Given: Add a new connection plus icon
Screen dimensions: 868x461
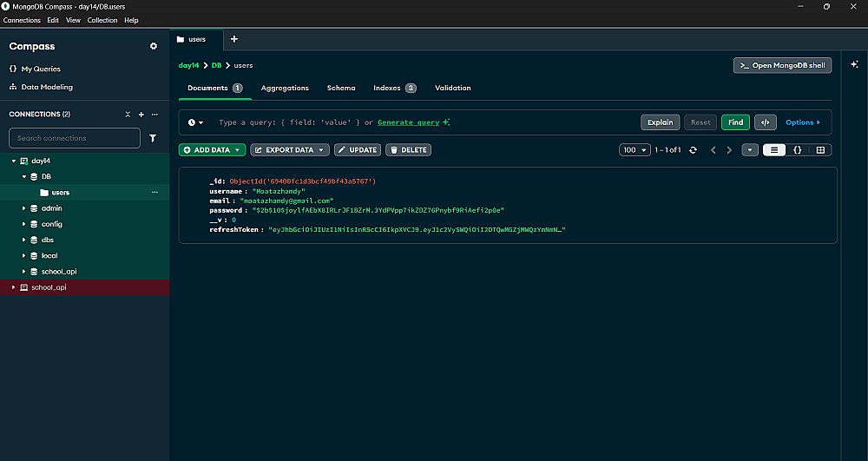Looking at the screenshot, I should (141, 114).
